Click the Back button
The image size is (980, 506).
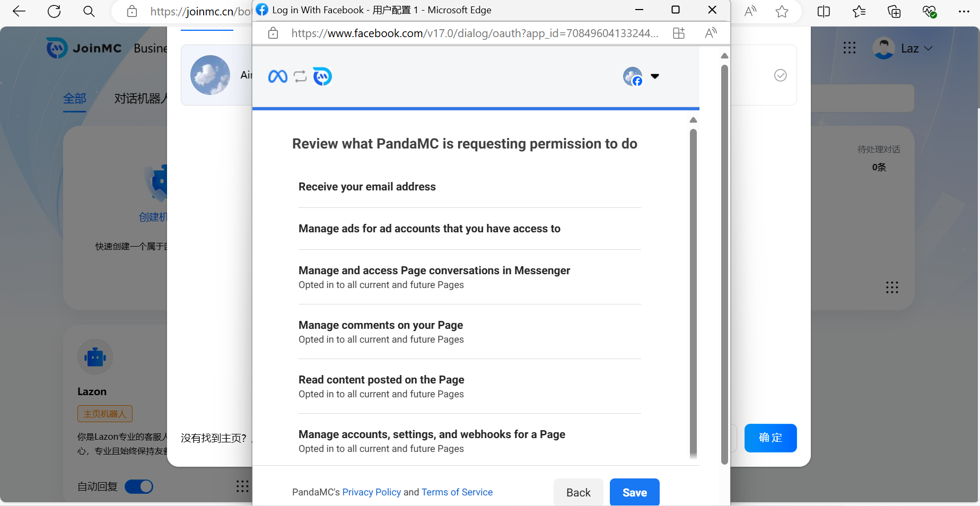578,492
